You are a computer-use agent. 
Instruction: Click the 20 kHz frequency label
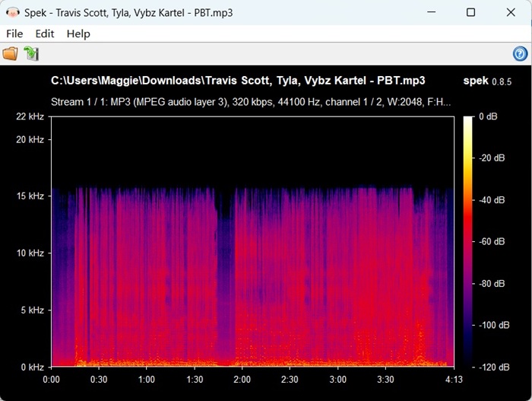[30, 140]
